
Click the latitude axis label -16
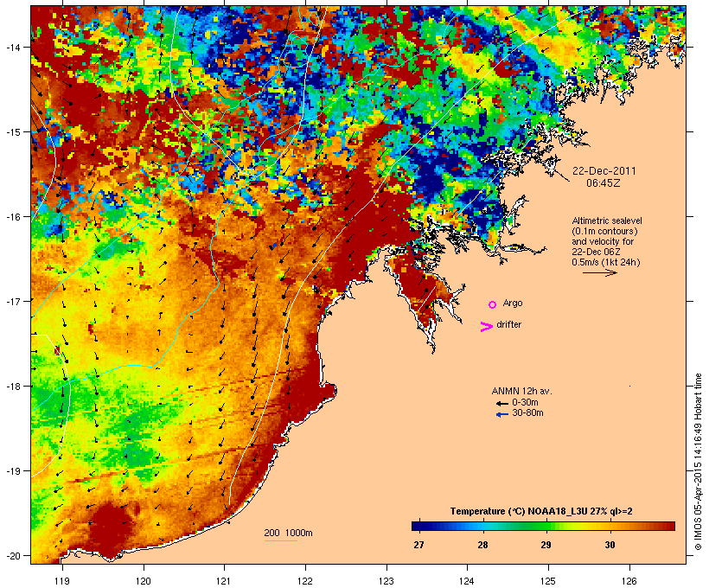point(12,217)
